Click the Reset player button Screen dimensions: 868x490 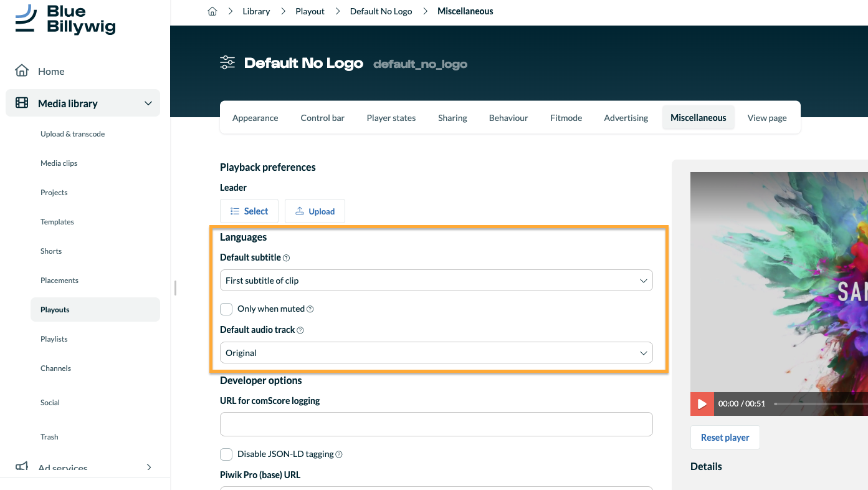[x=725, y=438]
